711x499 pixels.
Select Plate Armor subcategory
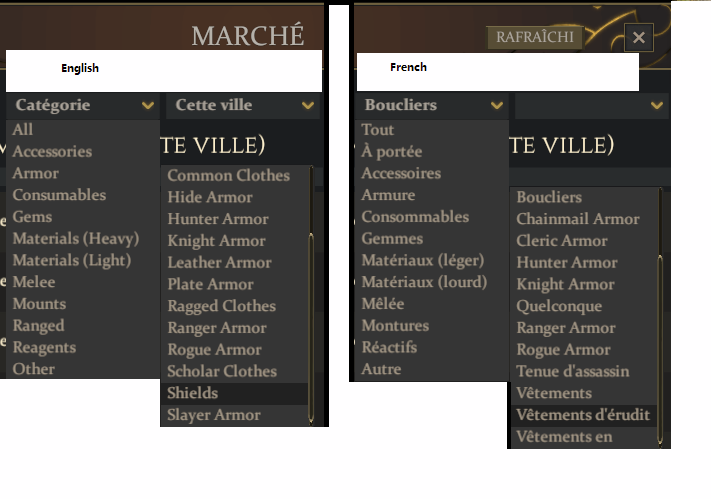pos(211,284)
